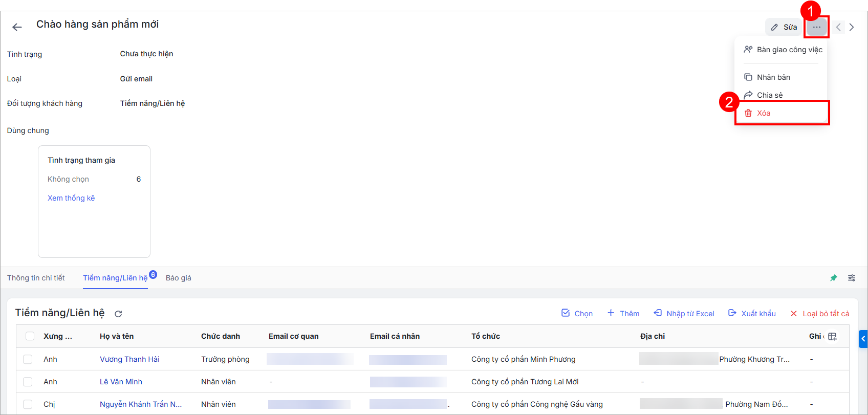
Task: Click the Chức danh column header
Action: (x=221, y=336)
